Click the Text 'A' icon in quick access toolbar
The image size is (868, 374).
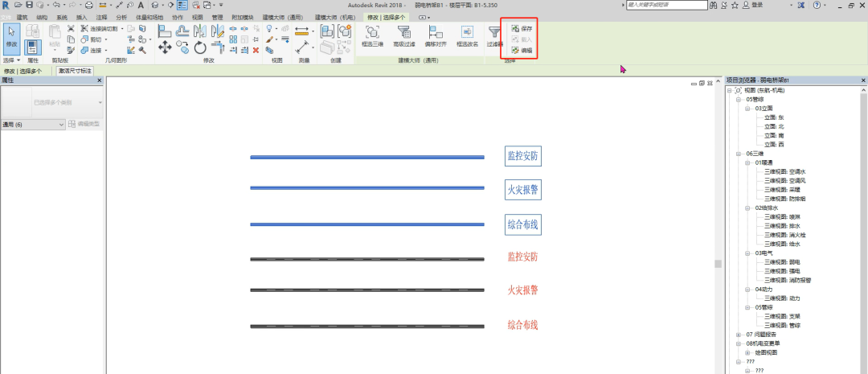(x=141, y=5)
